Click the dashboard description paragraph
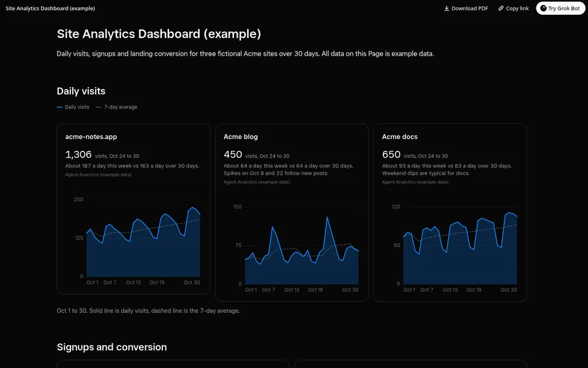 click(245, 54)
